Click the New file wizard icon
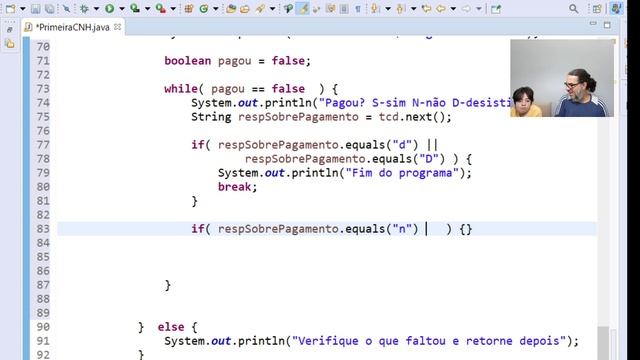 tap(11, 9)
